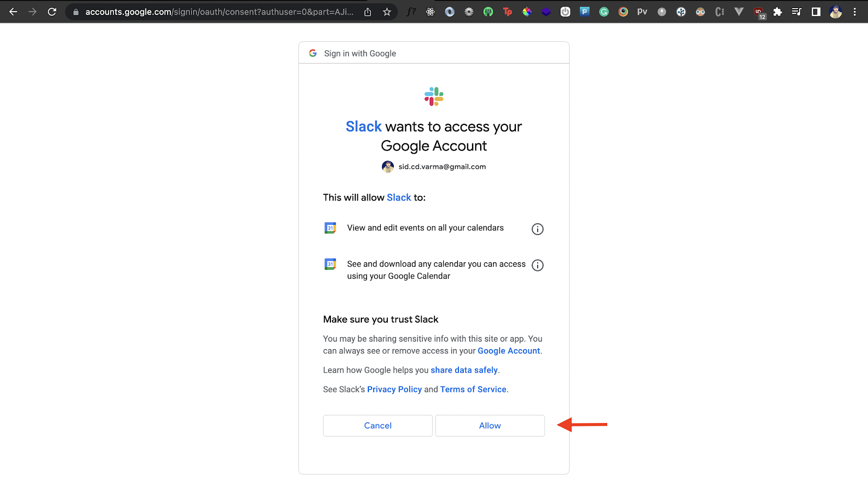Bookmark this page with star icon
868x480 pixels.
tap(387, 12)
